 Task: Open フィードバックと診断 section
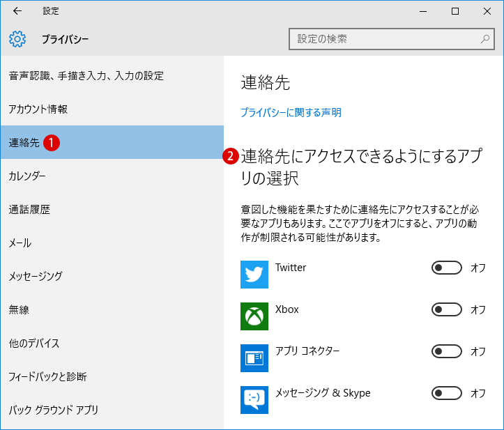click(112, 376)
